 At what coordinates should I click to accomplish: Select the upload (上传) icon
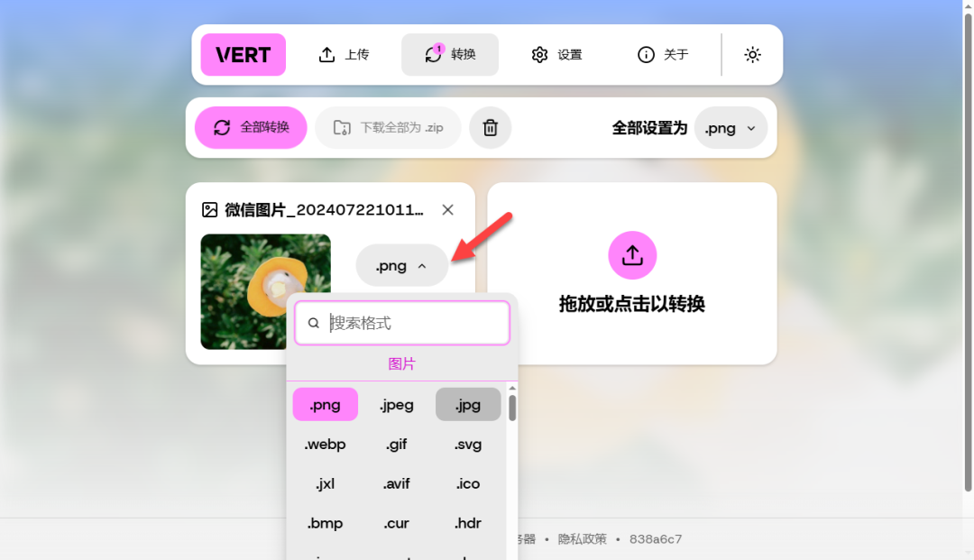[328, 54]
